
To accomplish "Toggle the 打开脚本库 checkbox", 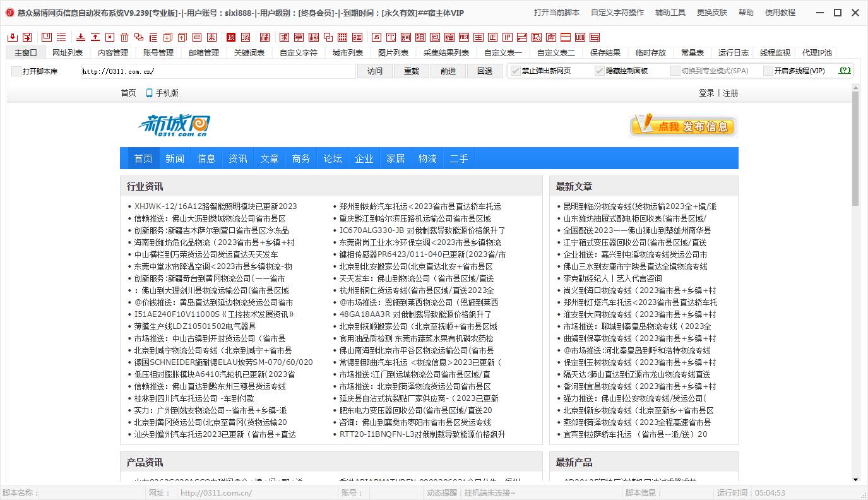I will pyautogui.click(x=16, y=71).
